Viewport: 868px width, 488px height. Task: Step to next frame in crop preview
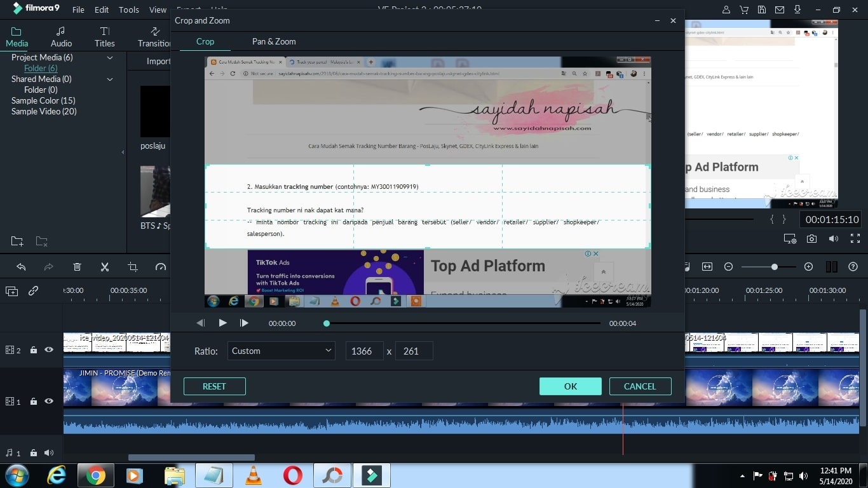pyautogui.click(x=244, y=323)
